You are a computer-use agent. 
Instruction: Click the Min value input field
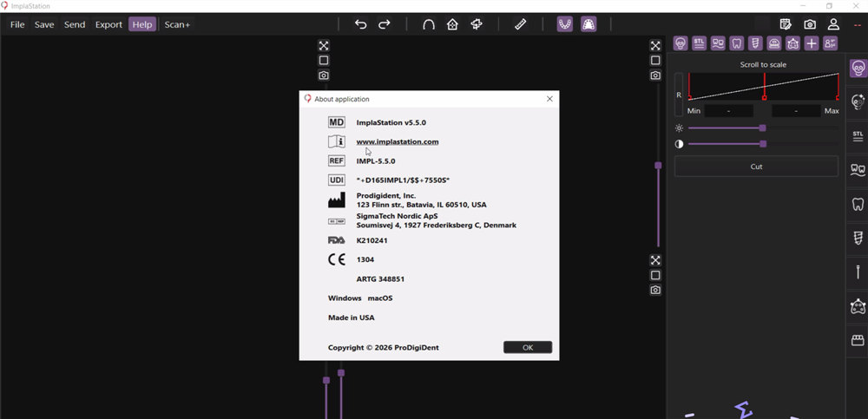tap(728, 111)
